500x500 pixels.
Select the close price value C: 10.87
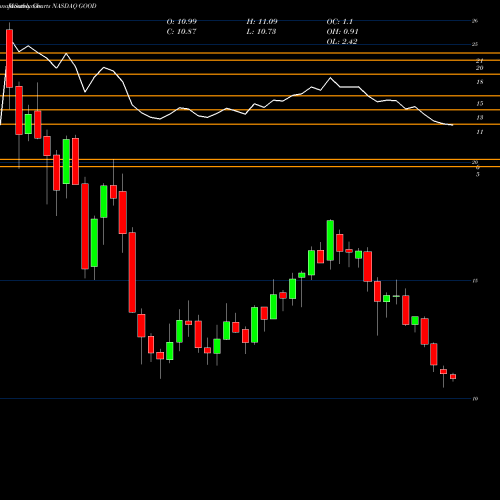click(x=181, y=32)
